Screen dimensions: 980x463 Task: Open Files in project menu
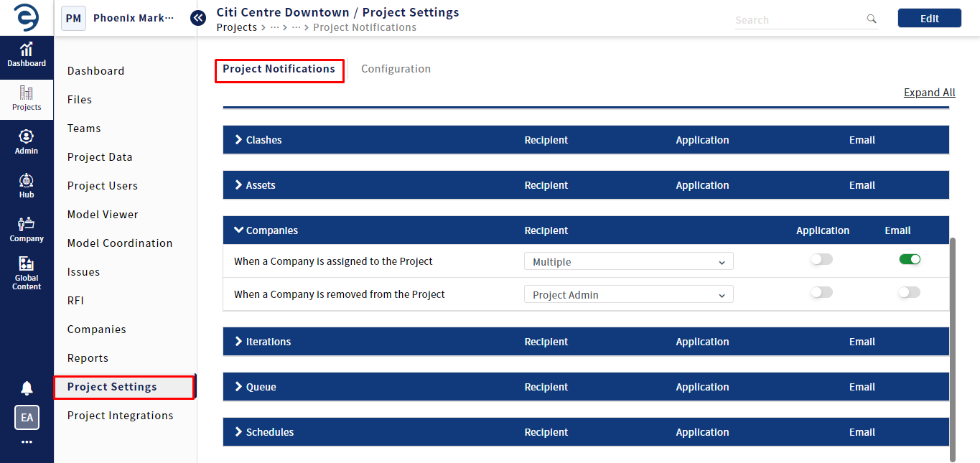coord(80,100)
